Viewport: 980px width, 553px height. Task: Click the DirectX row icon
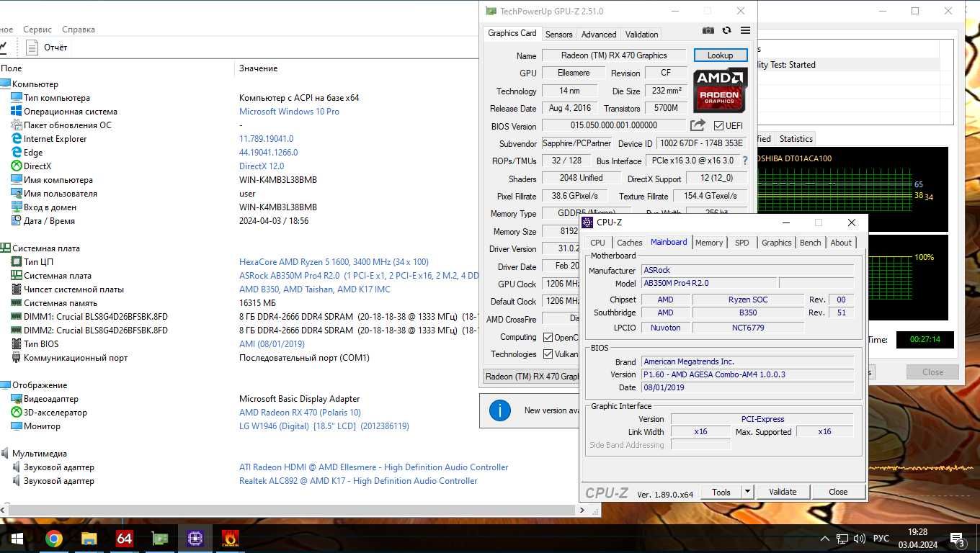17,166
